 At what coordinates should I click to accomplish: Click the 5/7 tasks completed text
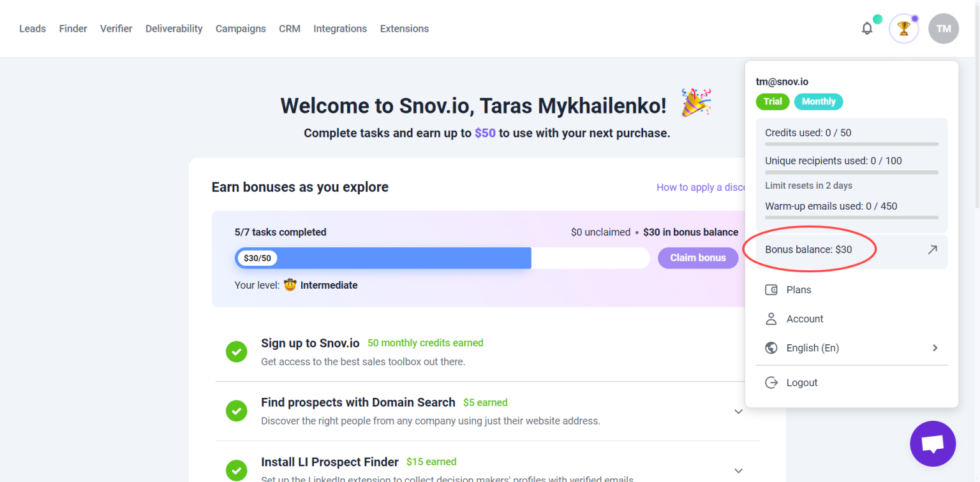point(281,232)
